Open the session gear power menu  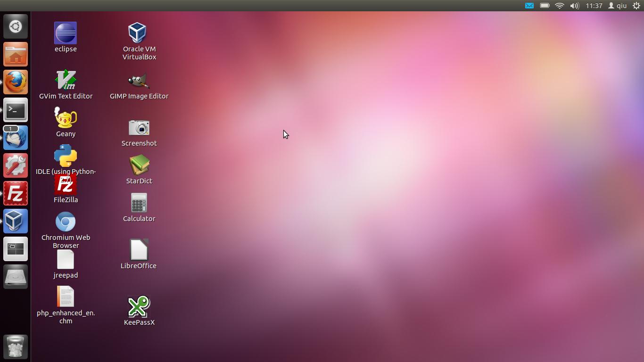click(x=636, y=6)
